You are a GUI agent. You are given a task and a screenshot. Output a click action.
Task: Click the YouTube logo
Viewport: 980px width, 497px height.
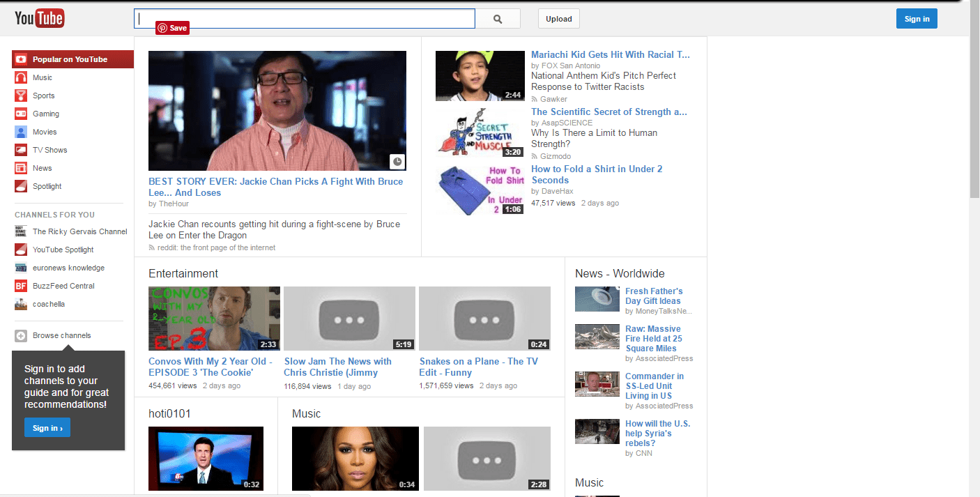point(40,18)
